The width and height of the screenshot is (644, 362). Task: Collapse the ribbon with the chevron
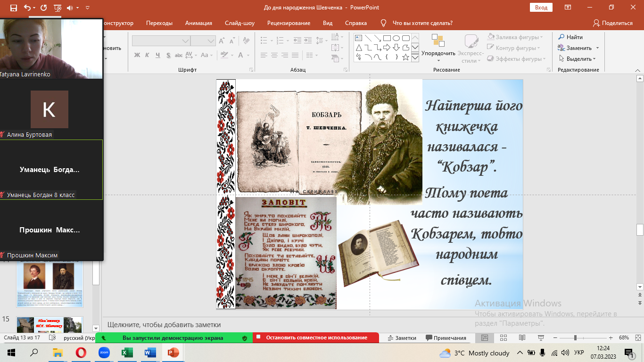point(639,70)
